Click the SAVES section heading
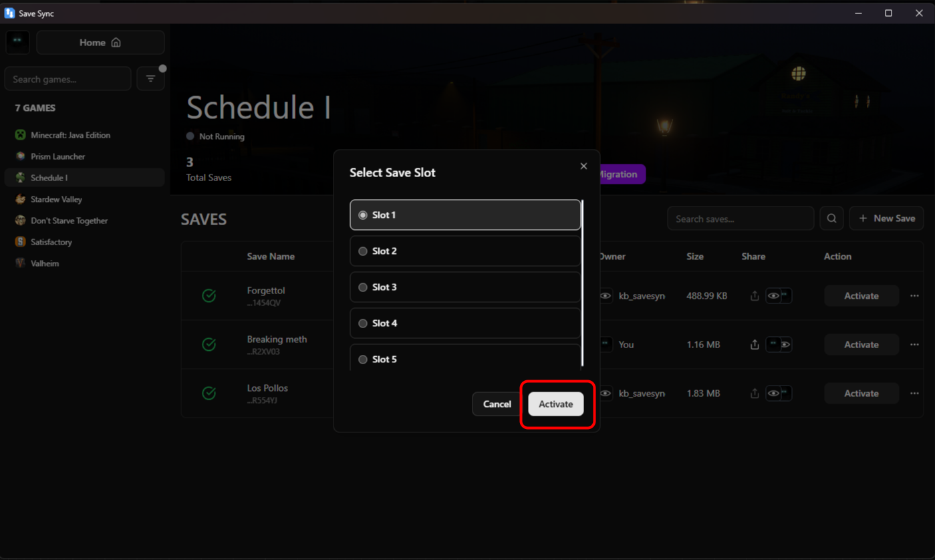The height and width of the screenshot is (560, 935). (204, 219)
